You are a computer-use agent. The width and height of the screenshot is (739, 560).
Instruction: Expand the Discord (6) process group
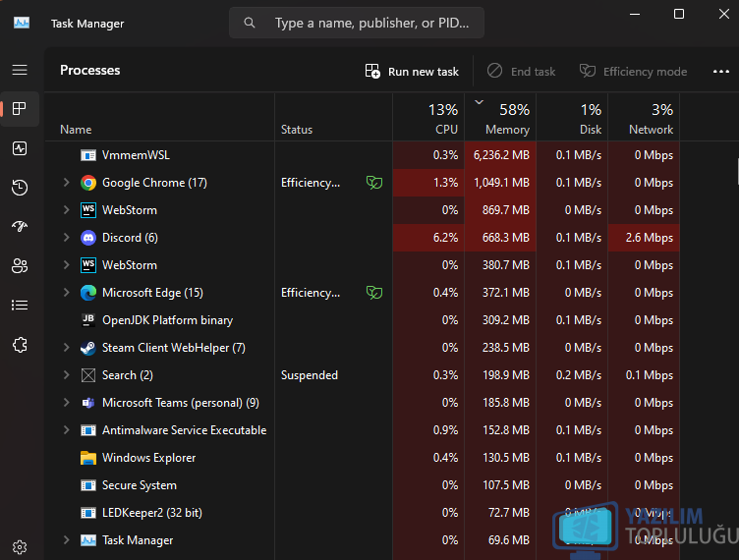67,238
